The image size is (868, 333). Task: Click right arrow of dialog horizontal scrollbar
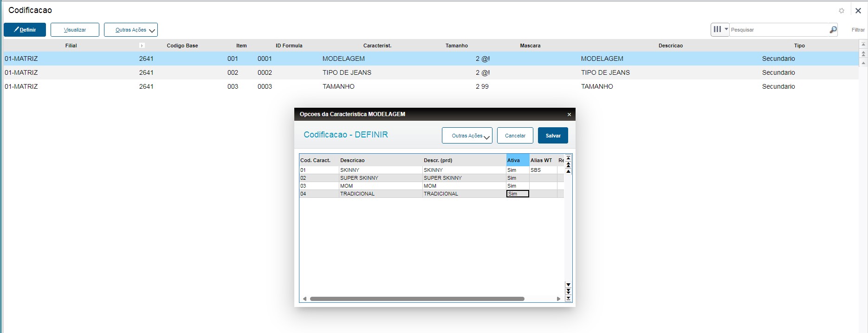pyautogui.click(x=558, y=299)
